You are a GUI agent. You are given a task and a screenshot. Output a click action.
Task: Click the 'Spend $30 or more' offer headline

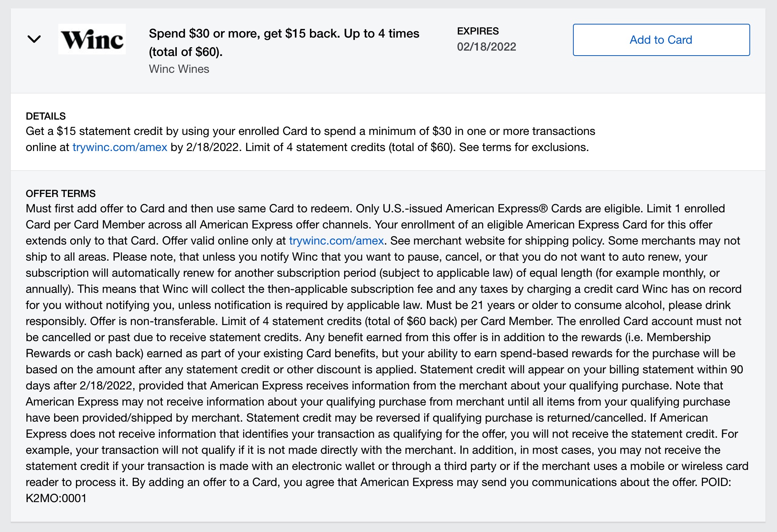click(284, 34)
